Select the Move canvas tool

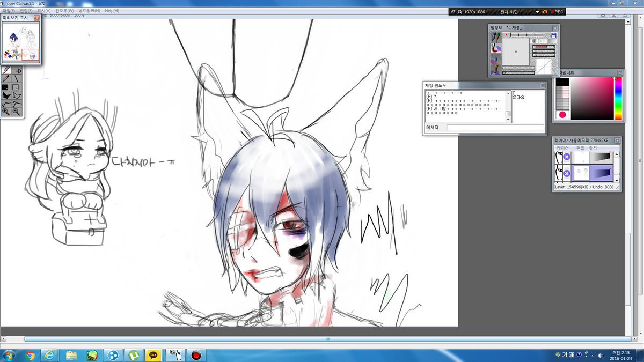(x=18, y=70)
